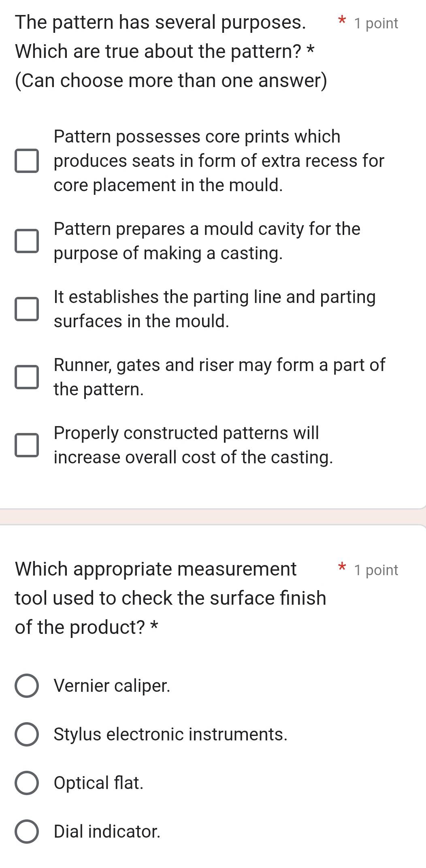The height and width of the screenshot is (868, 426).
Task: Click the divider band between the two questions
Action: click(x=213, y=517)
